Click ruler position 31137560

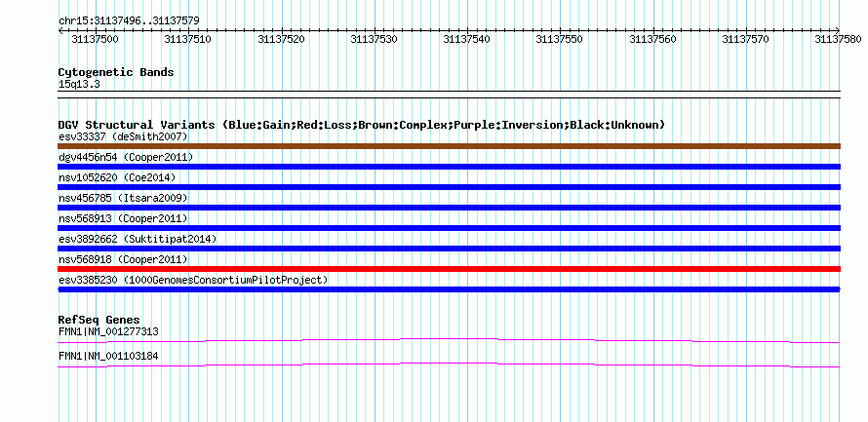(x=653, y=40)
